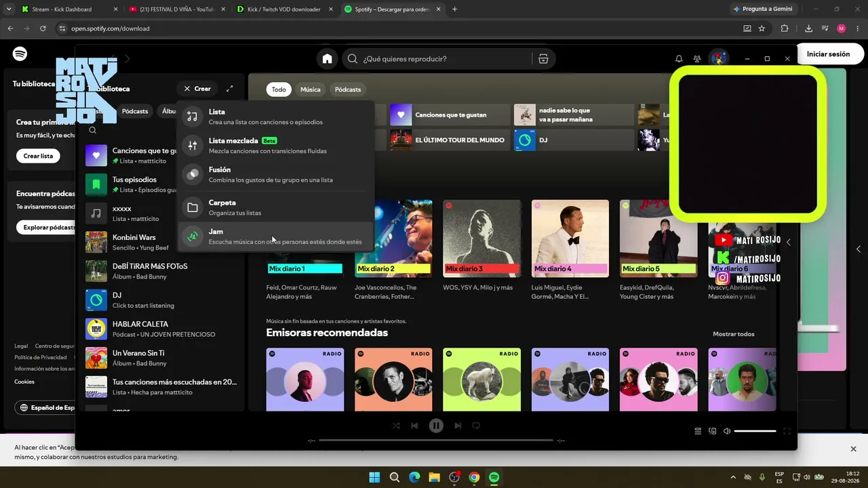This screenshot has height=488, width=868.
Task: Open DeBÍ TiRAR MáS FOToS album row
Action: [161, 271]
